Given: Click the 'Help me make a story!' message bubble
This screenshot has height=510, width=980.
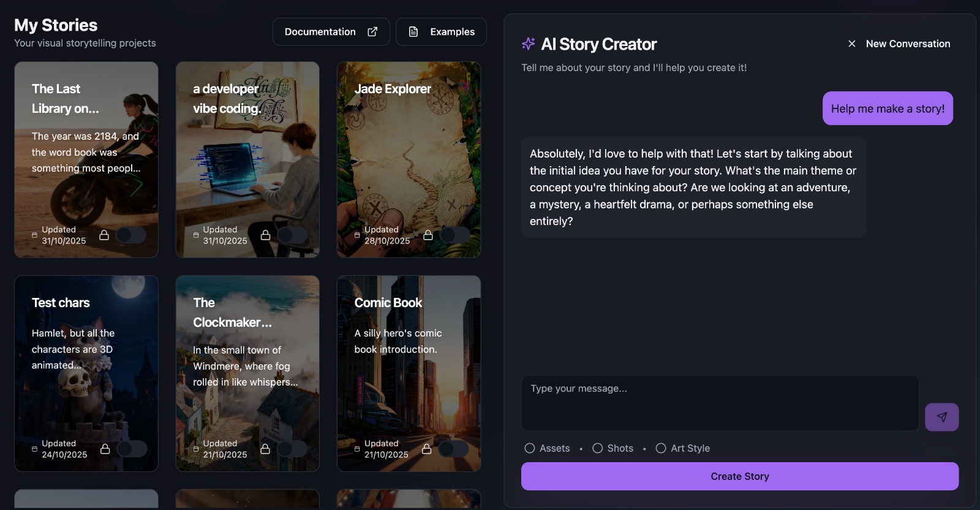Looking at the screenshot, I should click(888, 108).
